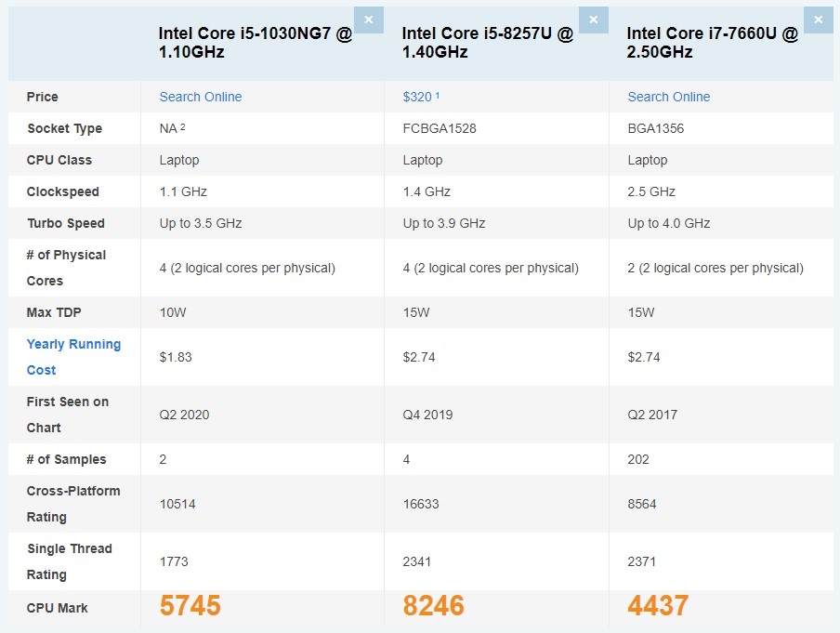Remove the Intel Core i5-1030NG7 column
The height and width of the screenshot is (633, 840).
click(x=368, y=19)
